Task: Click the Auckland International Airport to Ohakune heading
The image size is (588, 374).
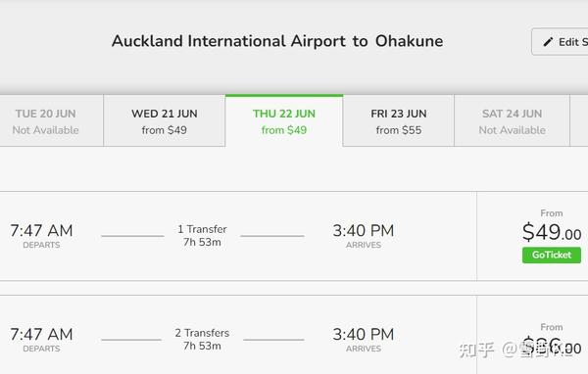Action: [277, 41]
